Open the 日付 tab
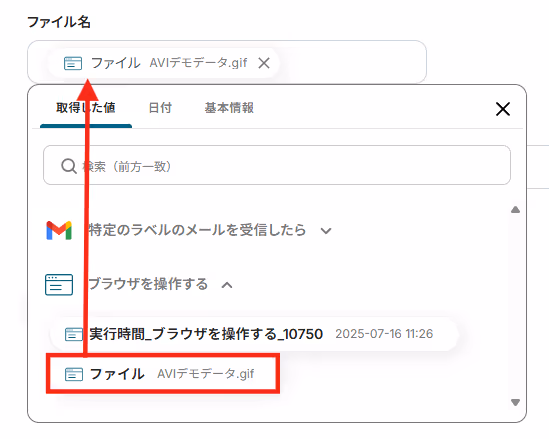The width and height of the screenshot is (549, 439). (160, 108)
